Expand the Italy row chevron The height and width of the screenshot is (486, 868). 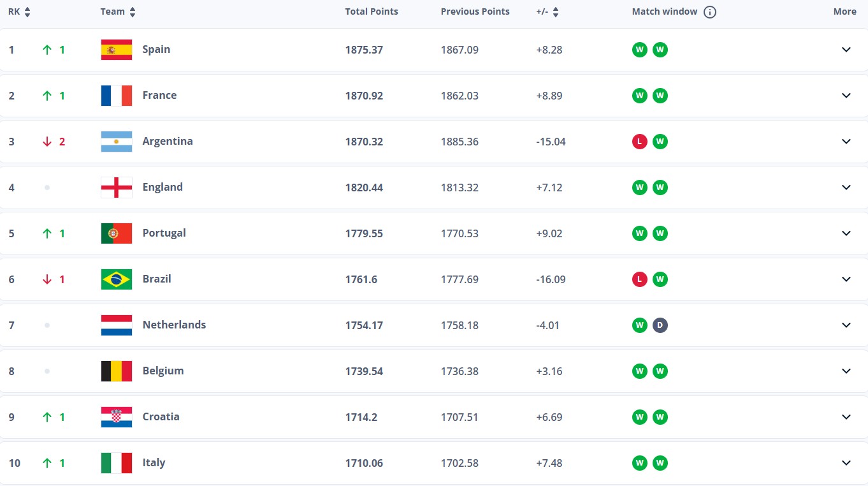pos(846,463)
